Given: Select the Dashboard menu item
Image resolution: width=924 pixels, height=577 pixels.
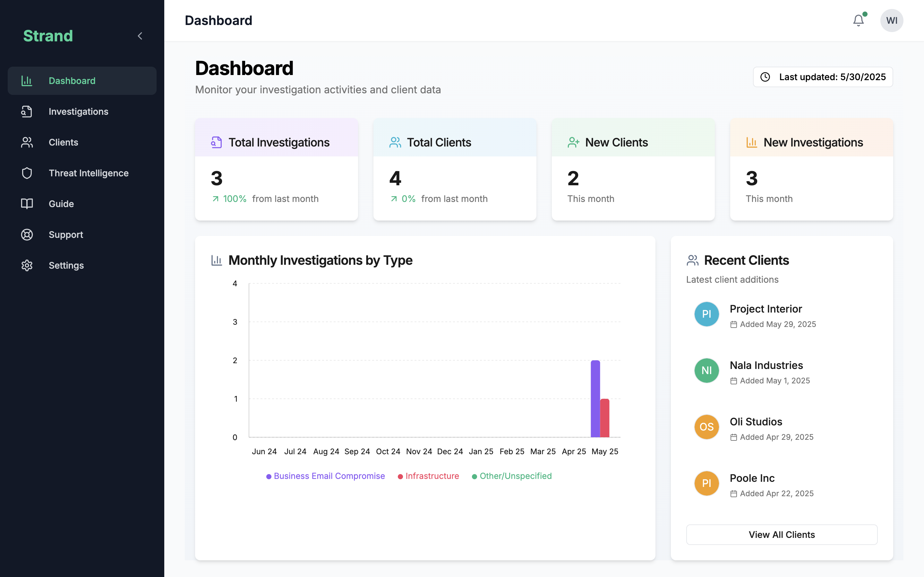Looking at the screenshot, I should pos(72,80).
